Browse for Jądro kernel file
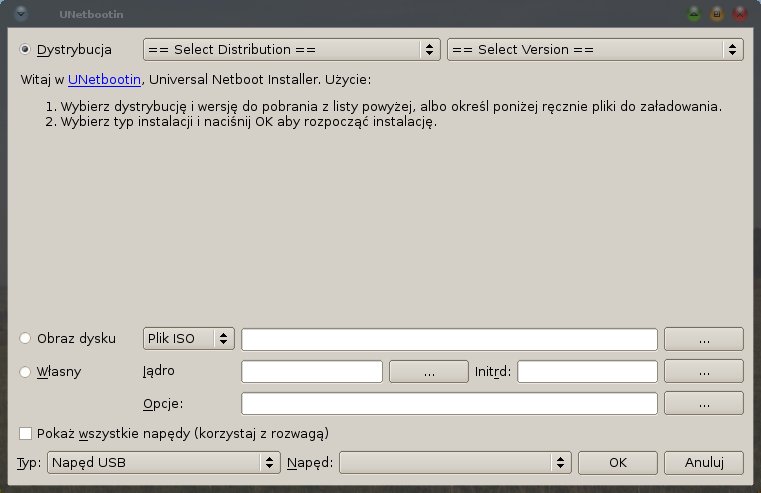The width and height of the screenshot is (761, 493). click(429, 372)
